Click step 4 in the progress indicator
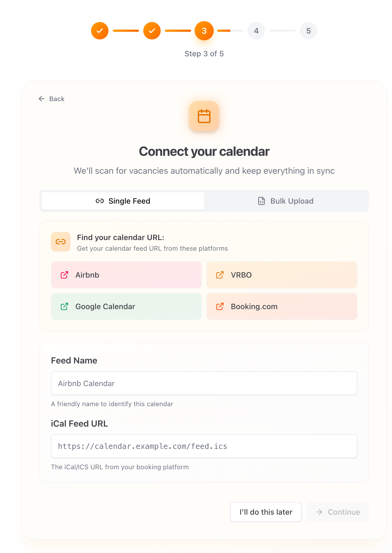 pos(256,31)
